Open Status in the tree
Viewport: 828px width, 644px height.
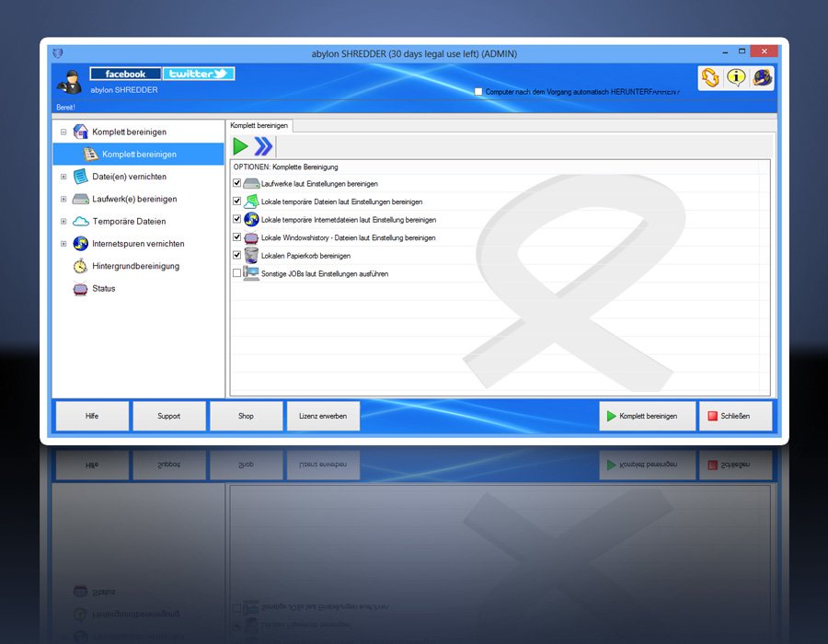(x=103, y=289)
